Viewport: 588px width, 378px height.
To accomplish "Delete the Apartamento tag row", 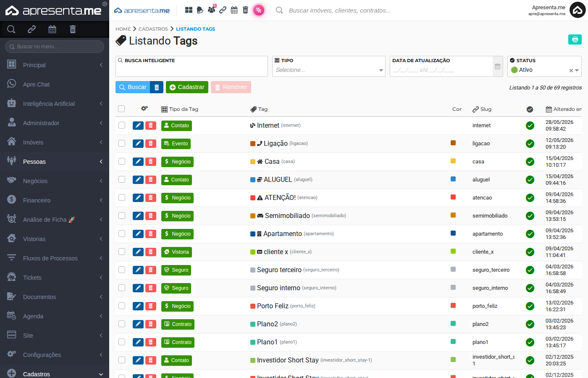I will (151, 234).
